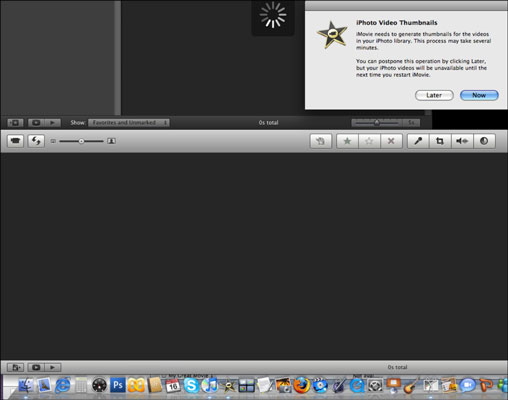508x400 pixels.
Task: Click the Now button
Action: pyautogui.click(x=479, y=95)
